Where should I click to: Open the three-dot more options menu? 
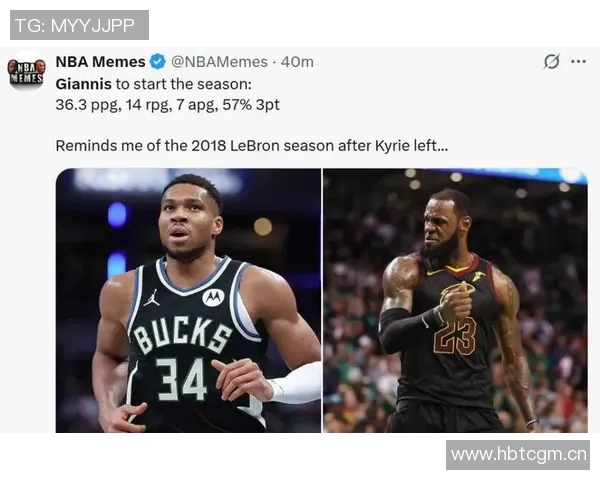tap(578, 61)
